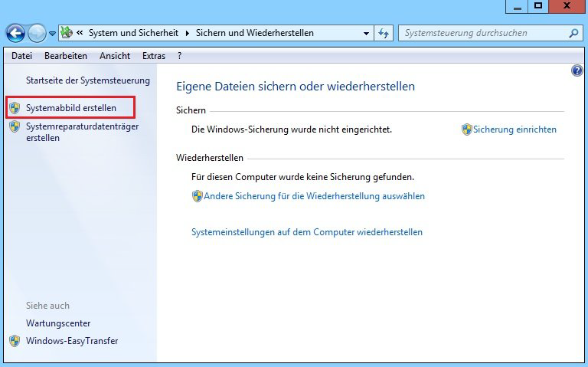Maximize the window
Viewport: 588px width, 367px height.
tap(538, 6)
